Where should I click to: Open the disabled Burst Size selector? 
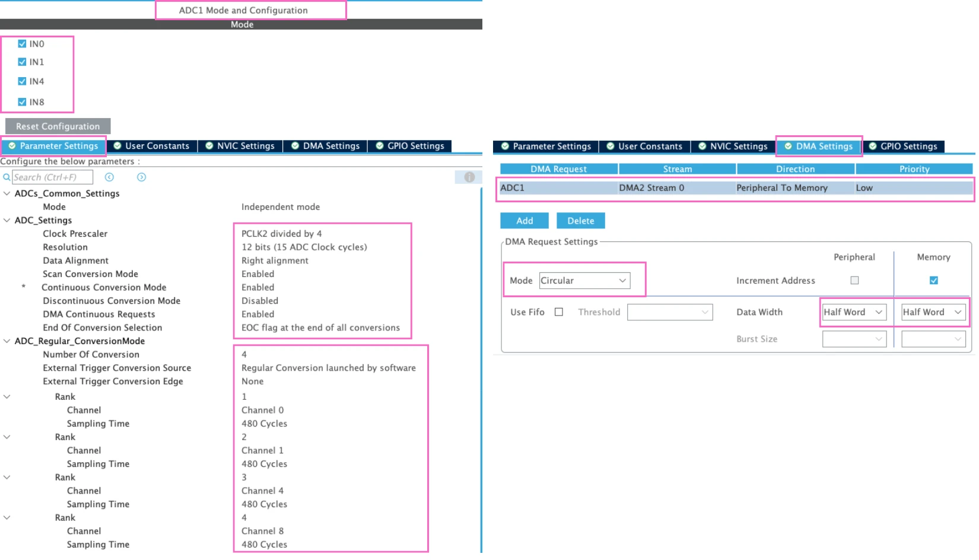click(x=854, y=339)
